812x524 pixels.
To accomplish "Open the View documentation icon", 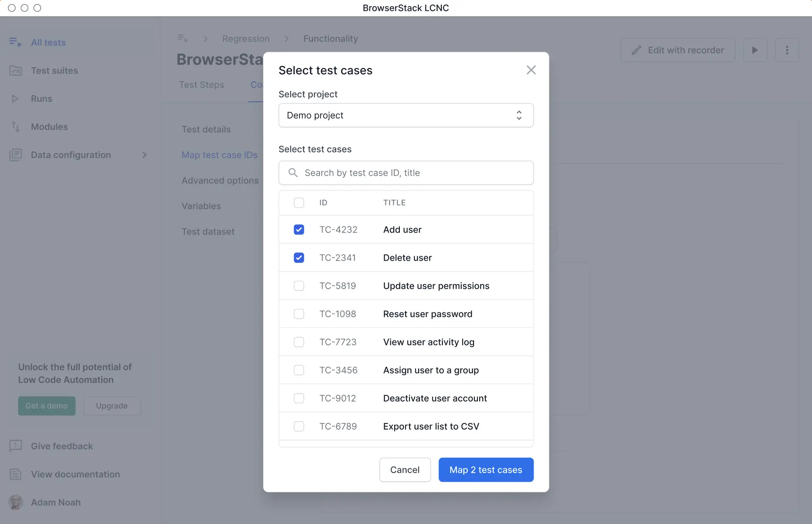I will click(15, 474).
